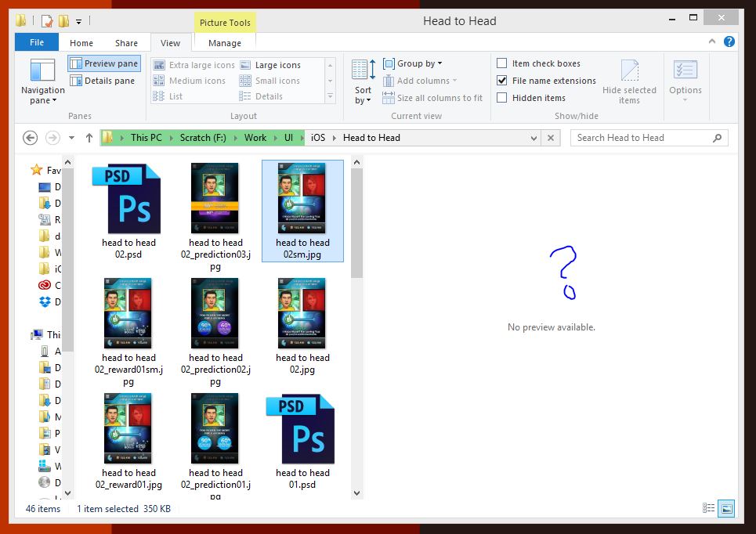Viewport: 756px width, 534px height.
Task: Enable Hidden items checkbox
Action: [x=502, y=98]
